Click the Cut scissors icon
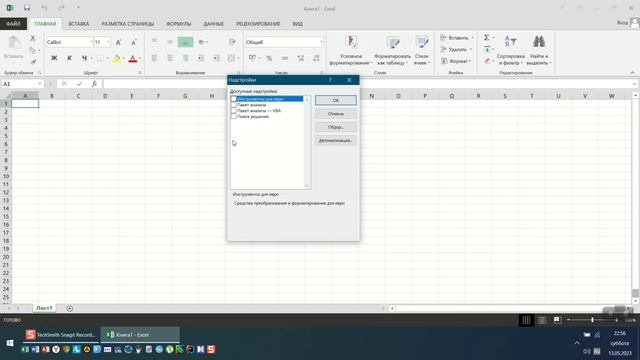640x360 pixels. click(x=33, y=38)
